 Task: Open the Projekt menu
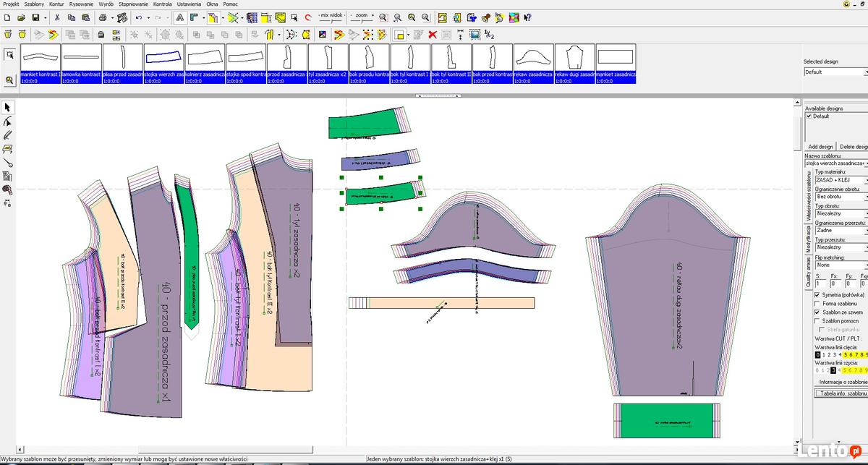(x=11, y=4)
